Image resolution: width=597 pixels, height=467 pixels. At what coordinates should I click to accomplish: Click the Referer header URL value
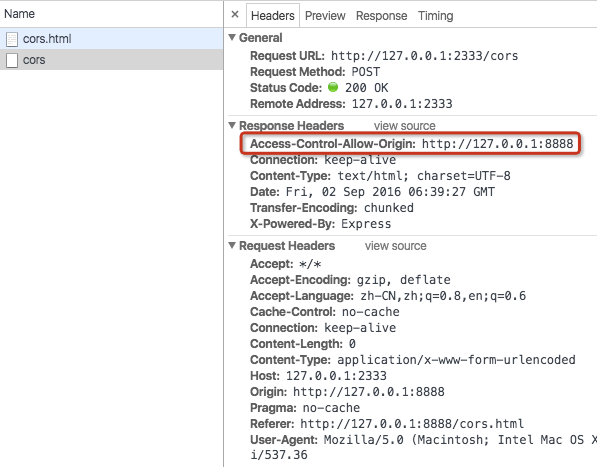coord(412,424)
